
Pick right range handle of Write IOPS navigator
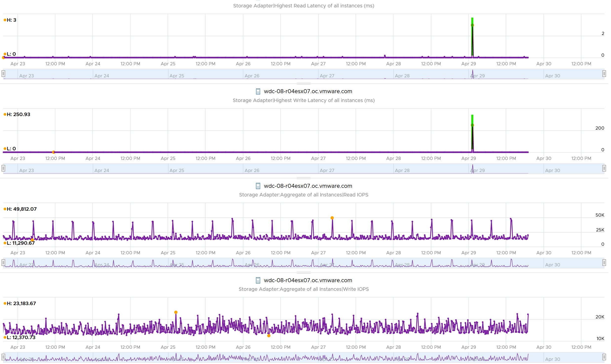(x=604, y=357)
